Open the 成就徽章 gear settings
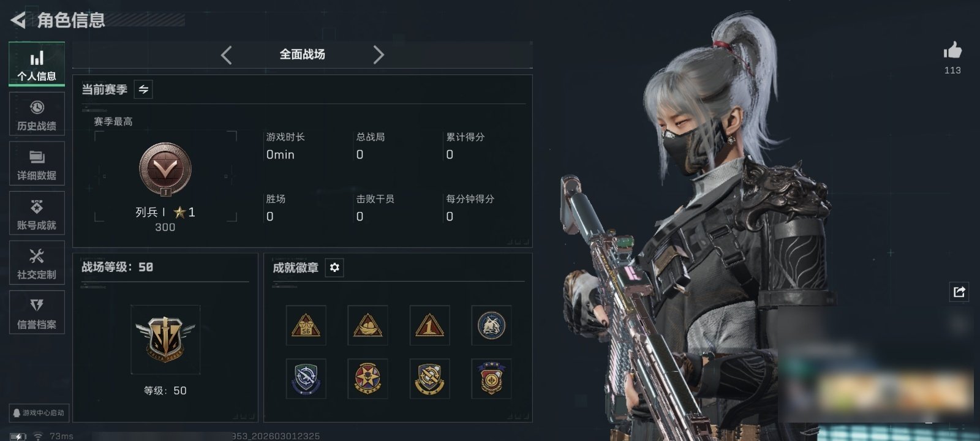 point(334,268)
